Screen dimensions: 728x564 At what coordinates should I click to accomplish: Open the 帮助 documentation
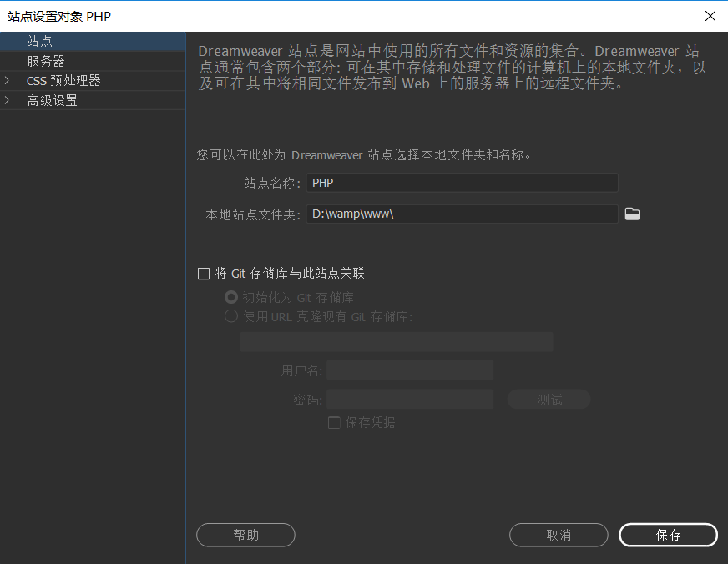[x=245, y=535]
